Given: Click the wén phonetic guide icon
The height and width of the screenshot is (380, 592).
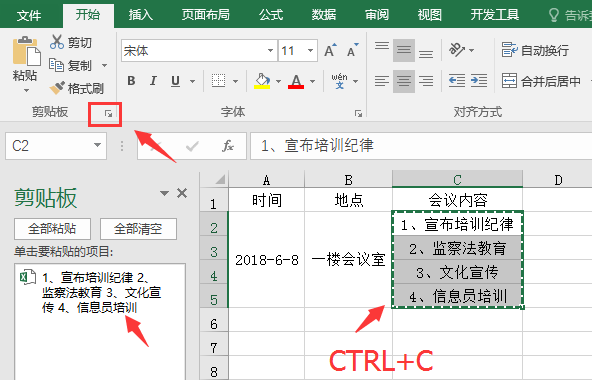Looking at the screenshot, I should (x=339, y=81).
